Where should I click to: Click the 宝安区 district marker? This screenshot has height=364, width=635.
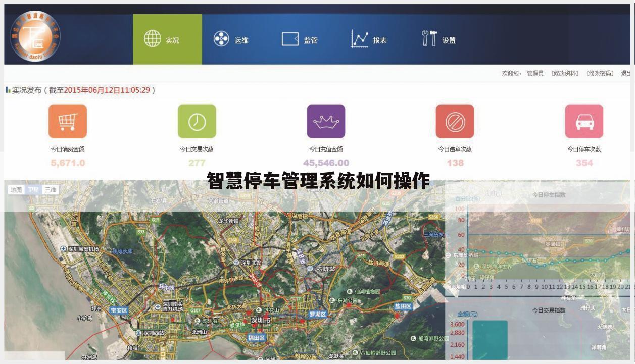[x=119, y=310]
